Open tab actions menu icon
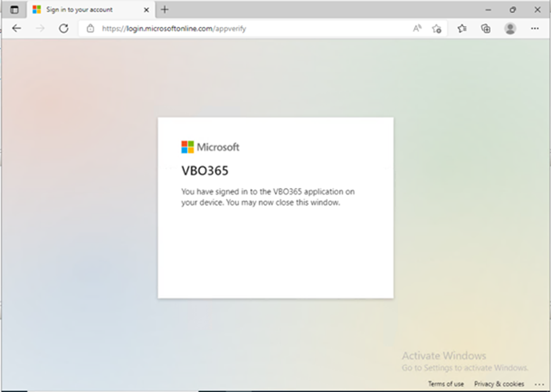Image resolution: width=551 pixels, height=392 pixels. (x=15, y=9)
